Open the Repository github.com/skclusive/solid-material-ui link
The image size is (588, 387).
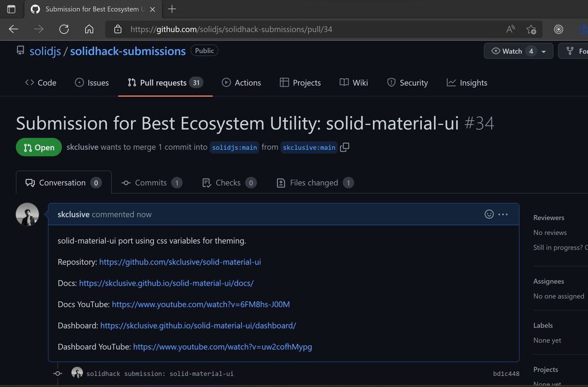(180, 262)
